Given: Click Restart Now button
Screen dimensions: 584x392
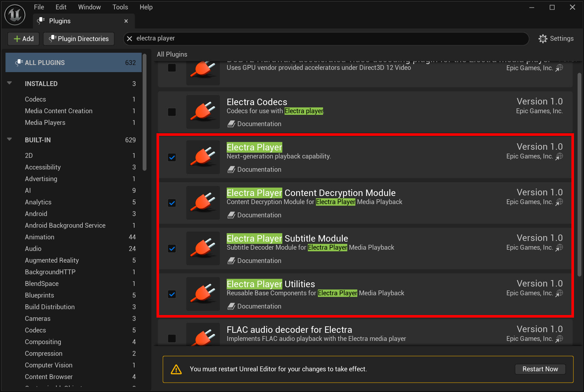Looking at the screenshot, I should click(540, 369).
